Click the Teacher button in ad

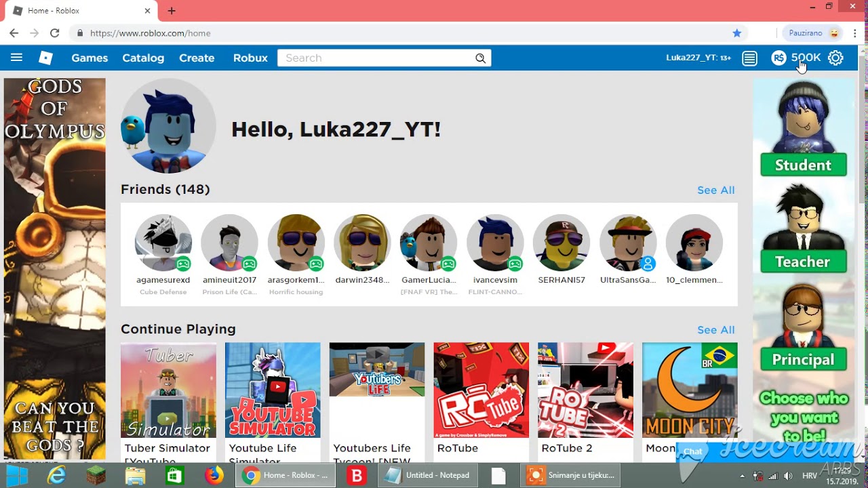(x=803, y=262)
